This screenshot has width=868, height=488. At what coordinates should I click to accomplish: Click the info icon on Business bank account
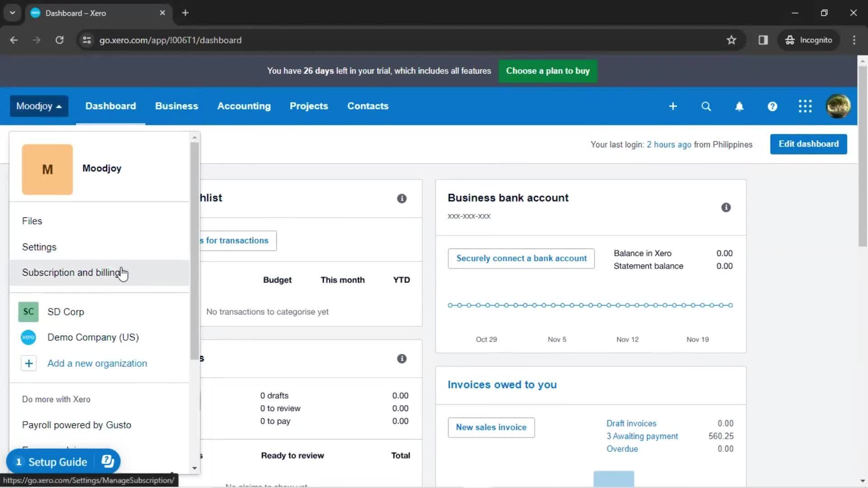point(726,207)
